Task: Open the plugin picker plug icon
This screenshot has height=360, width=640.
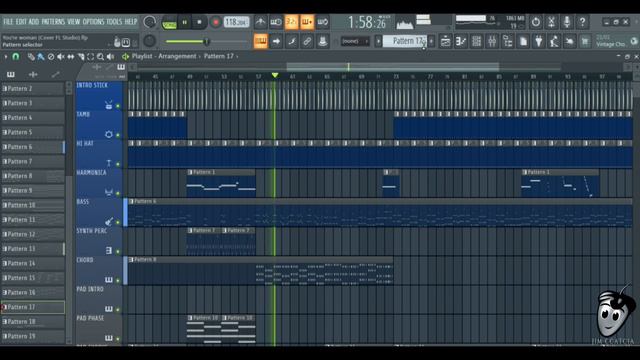Action: [539, 41]
